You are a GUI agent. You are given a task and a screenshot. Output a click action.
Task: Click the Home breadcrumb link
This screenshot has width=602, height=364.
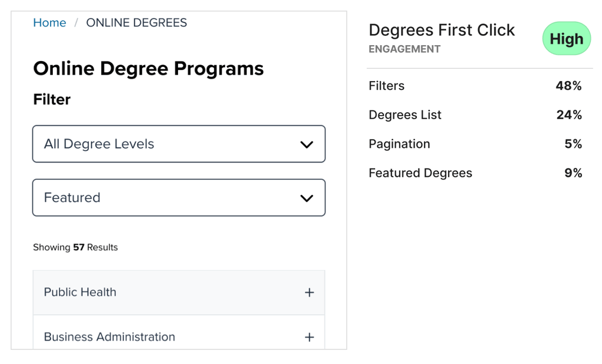click(49, 23)
